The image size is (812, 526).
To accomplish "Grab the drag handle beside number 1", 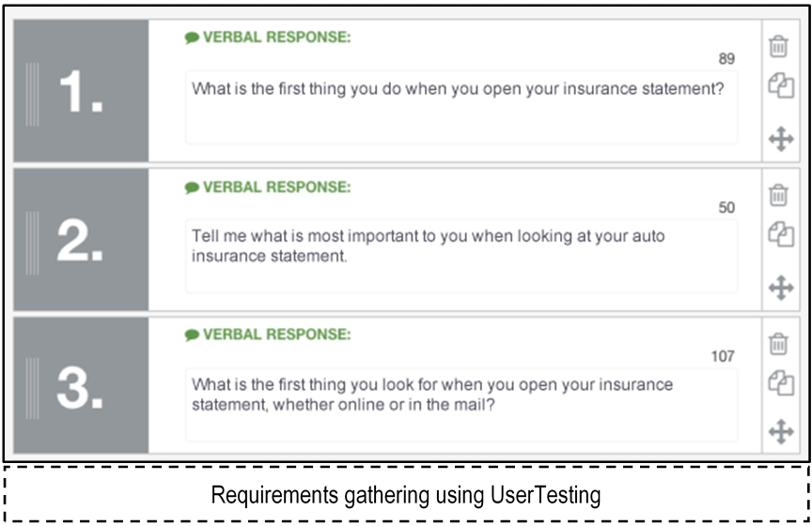I will (x=33, y=94).
